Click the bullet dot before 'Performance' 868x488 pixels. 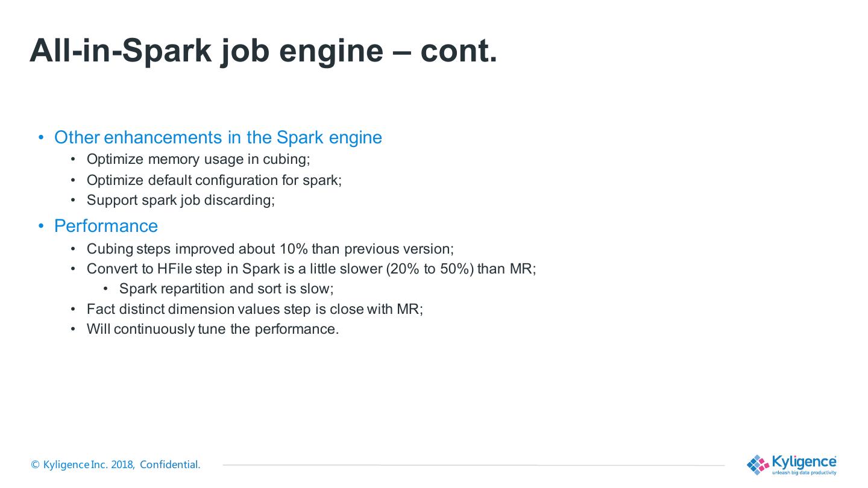(42, 226)
